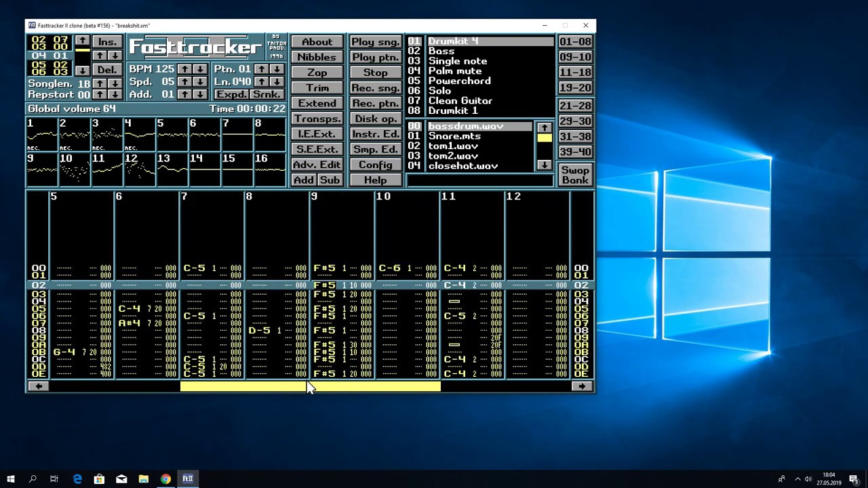Viewport: 868px width, 488px height.
Task: Select sample 04 closehat.wav
Action: 470,166
